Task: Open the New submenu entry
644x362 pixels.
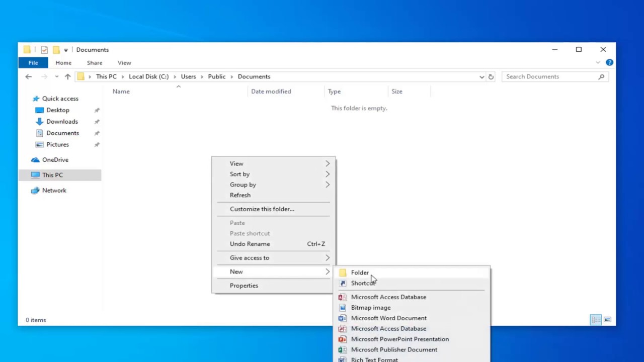Action: 273,271
